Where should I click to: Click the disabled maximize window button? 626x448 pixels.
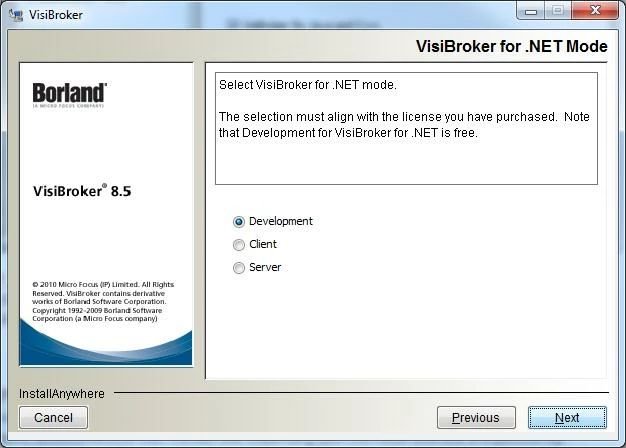tap(558, 11)
